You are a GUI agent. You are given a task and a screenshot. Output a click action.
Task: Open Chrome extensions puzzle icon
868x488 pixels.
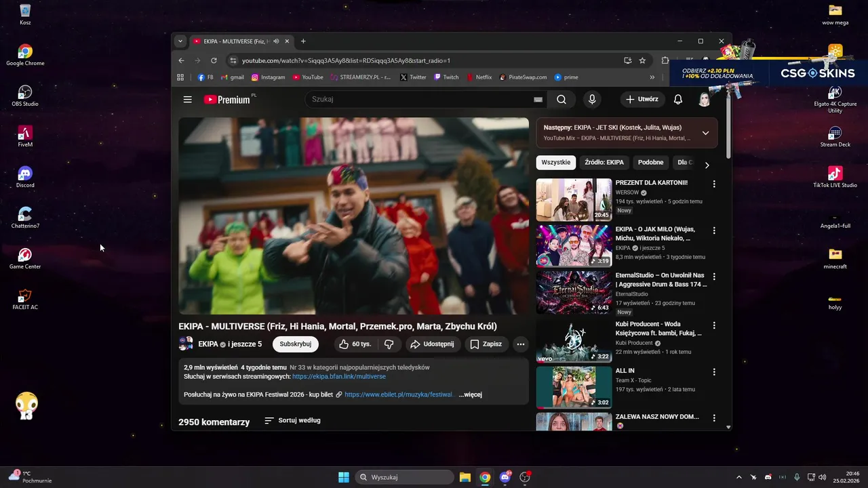[665, 60]
